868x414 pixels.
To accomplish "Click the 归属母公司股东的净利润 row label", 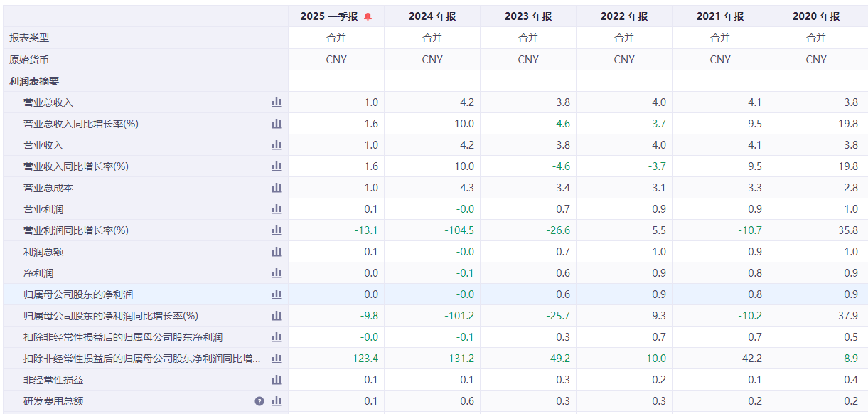I will click(x=78, y=294).
